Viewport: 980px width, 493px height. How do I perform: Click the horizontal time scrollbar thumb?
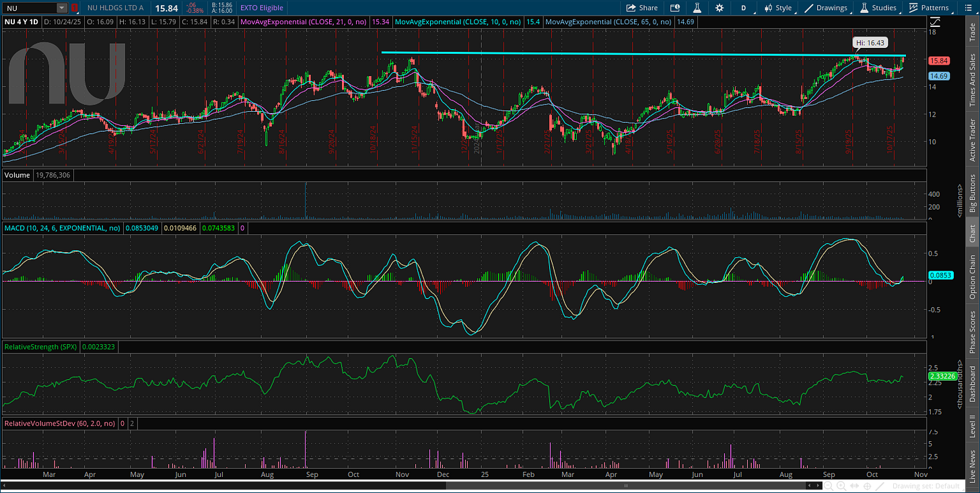point(627,486)
